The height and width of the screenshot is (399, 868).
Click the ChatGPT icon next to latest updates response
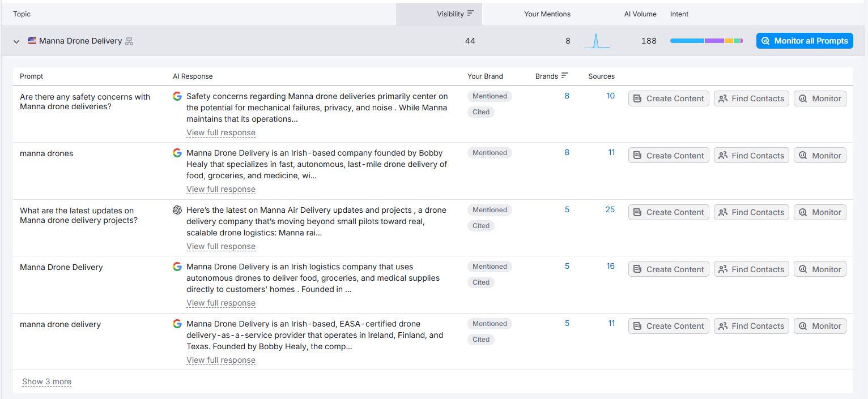coord(177,210)
